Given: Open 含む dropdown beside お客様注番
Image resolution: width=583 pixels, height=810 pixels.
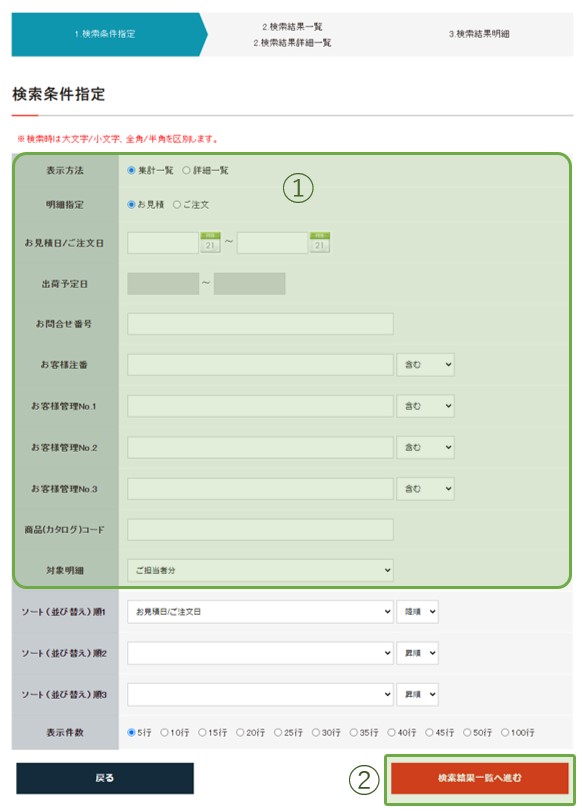Looking at the screenshot, I should (x=426, y=365).
